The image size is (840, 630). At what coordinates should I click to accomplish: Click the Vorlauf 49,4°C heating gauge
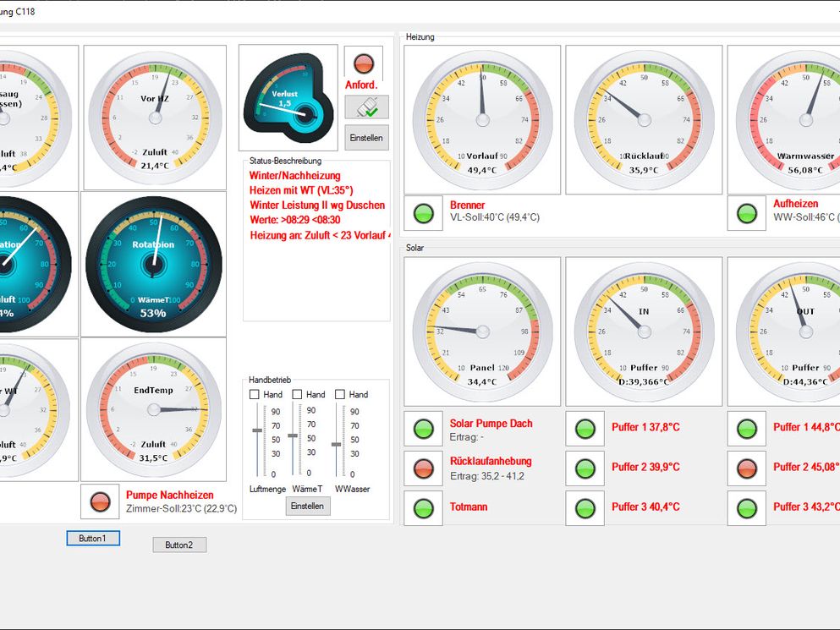pos(483,120)
